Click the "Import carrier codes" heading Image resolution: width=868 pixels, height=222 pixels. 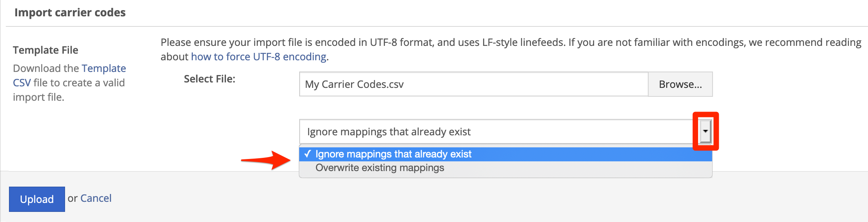(x=70, y=12)
